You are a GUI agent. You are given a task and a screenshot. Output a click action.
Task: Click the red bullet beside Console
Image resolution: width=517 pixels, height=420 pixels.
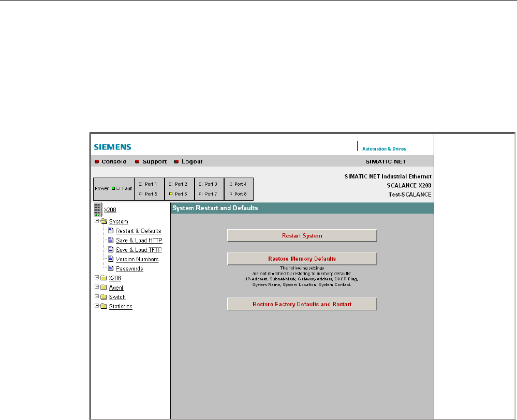tap(97, 161)
